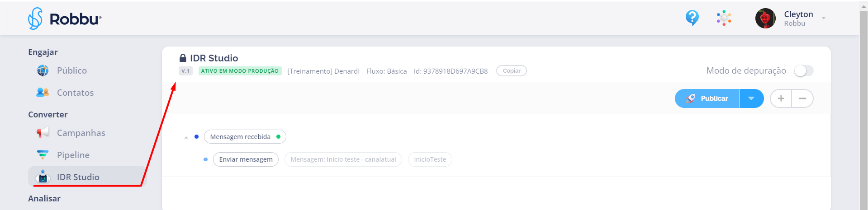Zoom out with the minus button
Image resolution: width=868 pixels, height=210 pixels.
(802, 98)
